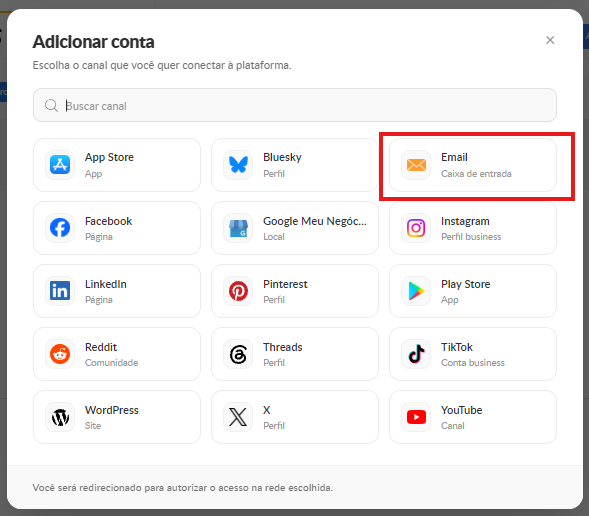
Task: Click the 'Comunidade' subtitle
Action: tap(111, 363)
